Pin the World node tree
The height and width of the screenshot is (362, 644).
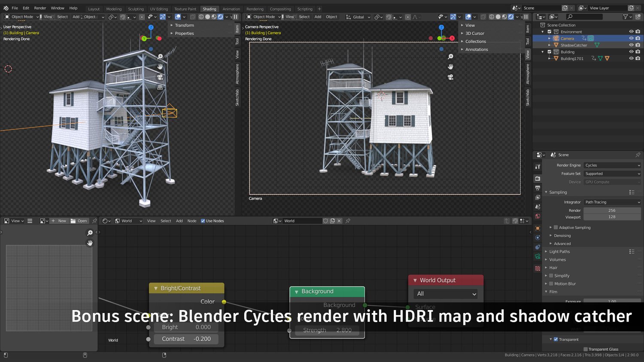[x=348, y=221]
